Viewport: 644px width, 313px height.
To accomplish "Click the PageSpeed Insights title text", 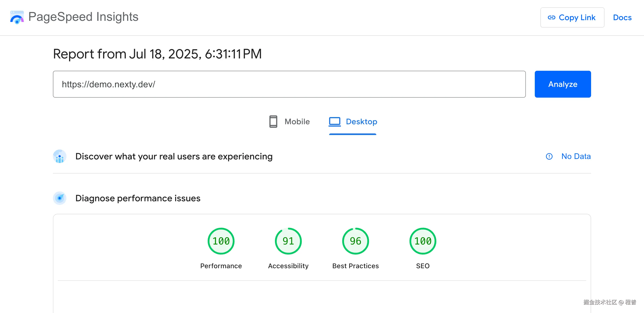I will coord(83,17).
